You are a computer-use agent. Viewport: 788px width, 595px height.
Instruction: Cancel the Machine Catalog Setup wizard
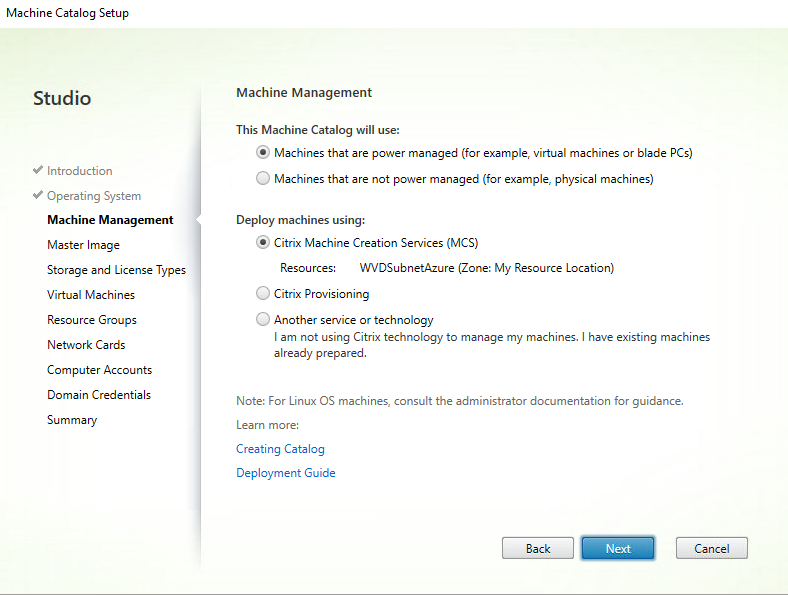click(712, 548)
